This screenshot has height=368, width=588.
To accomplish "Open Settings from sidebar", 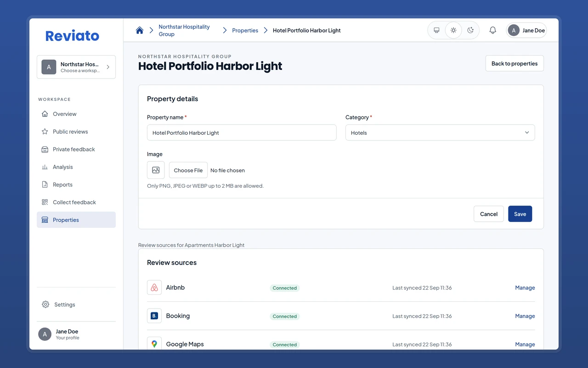I will click(x=76, y=305).
